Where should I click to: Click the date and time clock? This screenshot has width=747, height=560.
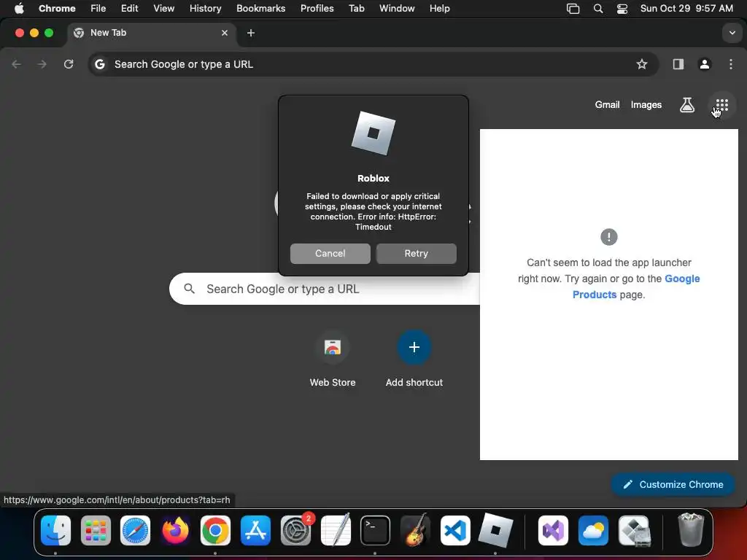click(686, 8)
